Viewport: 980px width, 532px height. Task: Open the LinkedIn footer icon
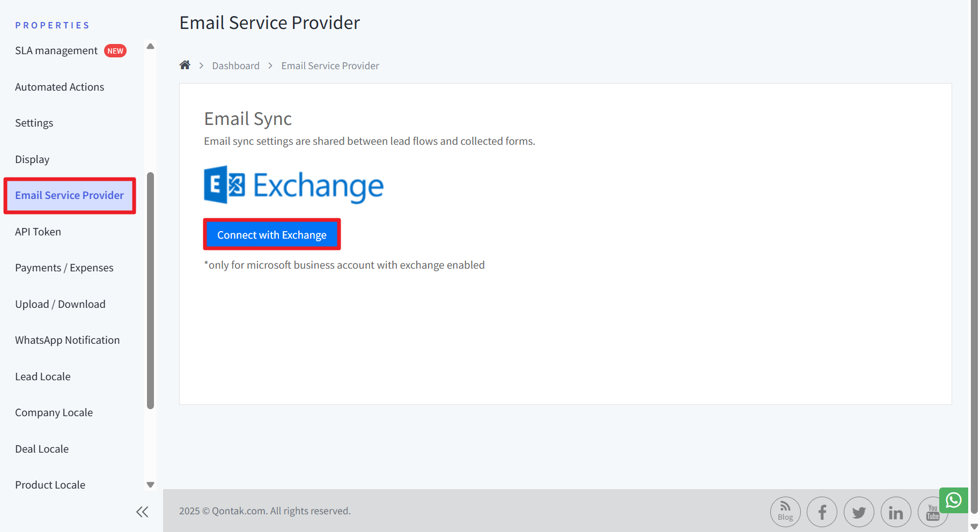(x=896, y=512)
